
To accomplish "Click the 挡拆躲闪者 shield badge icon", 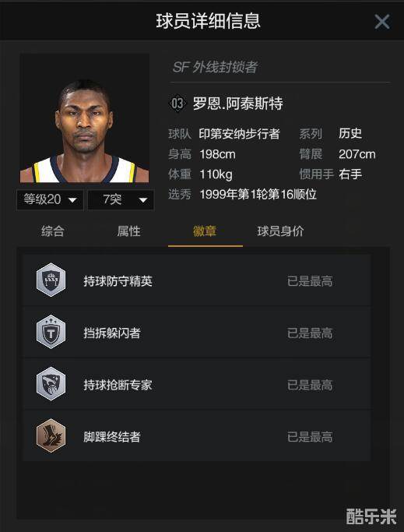I will [51, 332].
